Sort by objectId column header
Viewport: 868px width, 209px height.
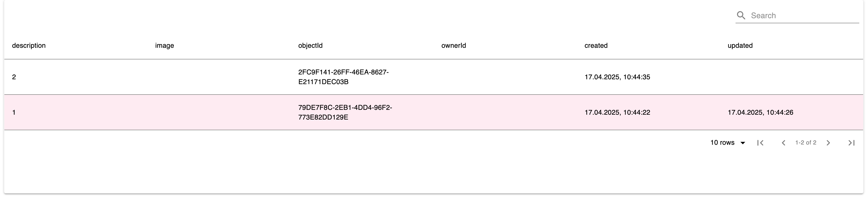click(x=310, y=45)
